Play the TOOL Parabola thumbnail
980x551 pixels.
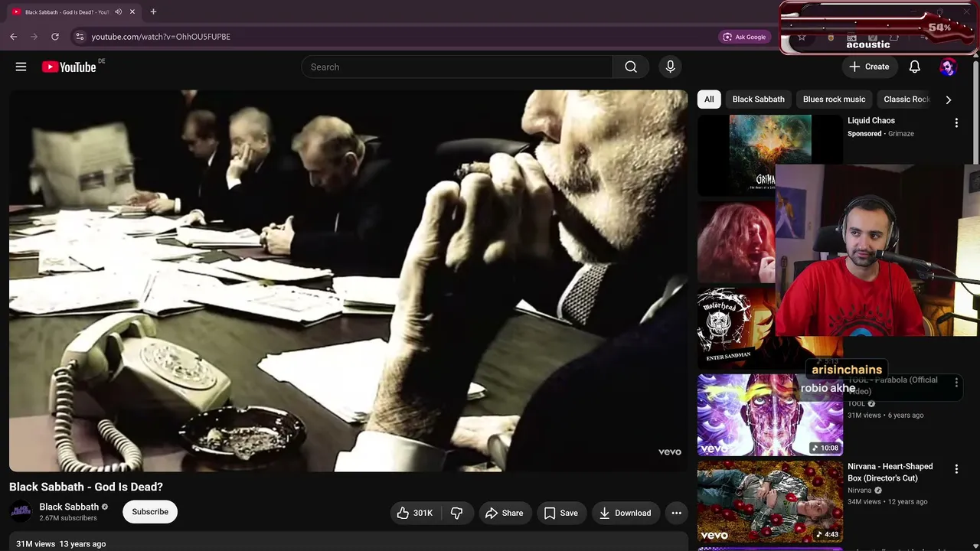(770, 415)
